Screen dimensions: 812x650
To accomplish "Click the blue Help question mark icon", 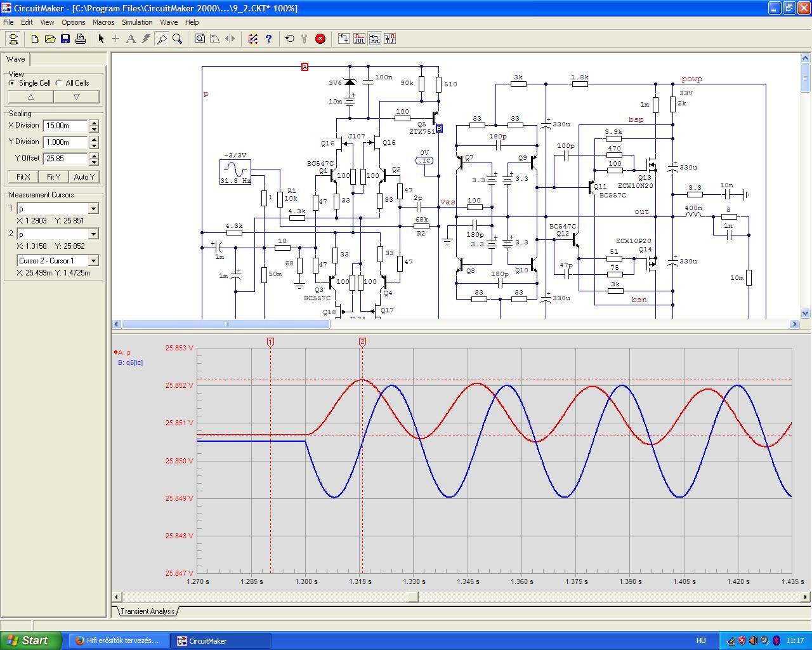I will point(268,39).
